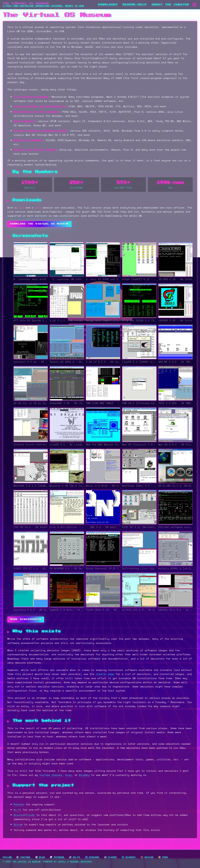Open the FlexOS 2.3 screenshot thumbnail
The image size is (200, 868).
(139, 342)
